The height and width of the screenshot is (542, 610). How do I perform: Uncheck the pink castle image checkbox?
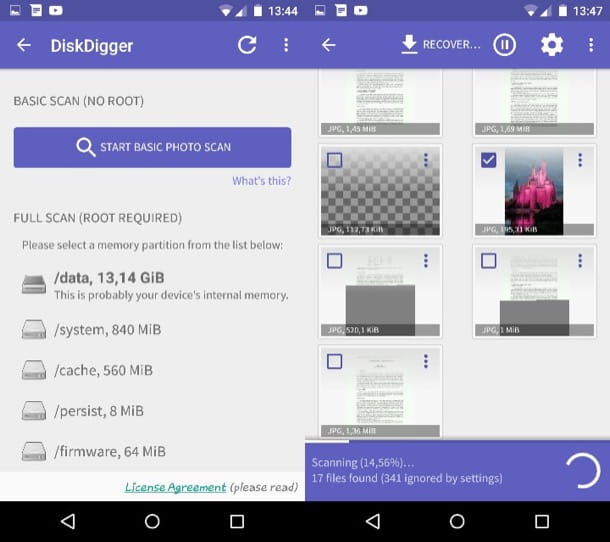coord(489,160)
